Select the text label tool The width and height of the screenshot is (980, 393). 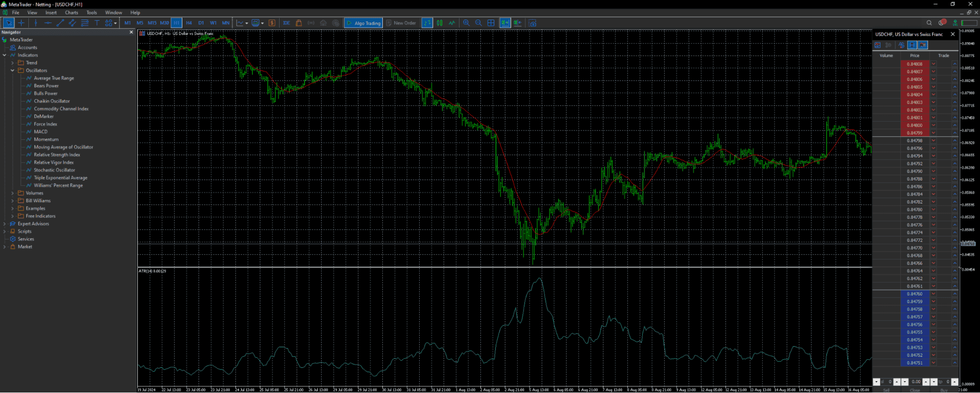[97, 23]
